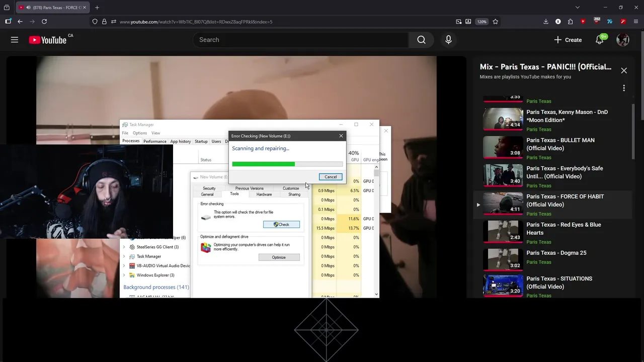
Task: Open picture-in-picture icon in the address bar
Action: click(459, 22)
